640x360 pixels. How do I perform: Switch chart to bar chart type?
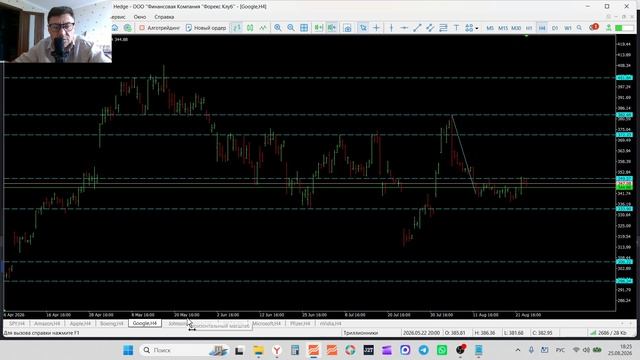point(237,28)
